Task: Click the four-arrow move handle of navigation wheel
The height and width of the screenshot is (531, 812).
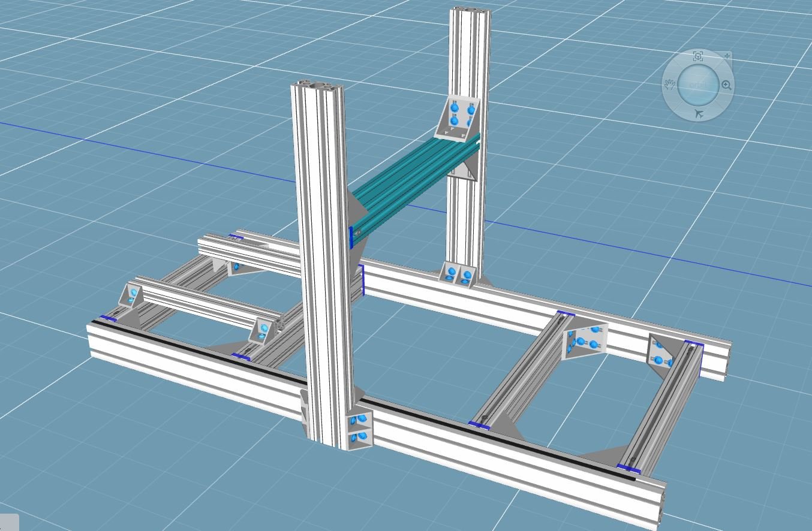Action: [x=727, y=56]
